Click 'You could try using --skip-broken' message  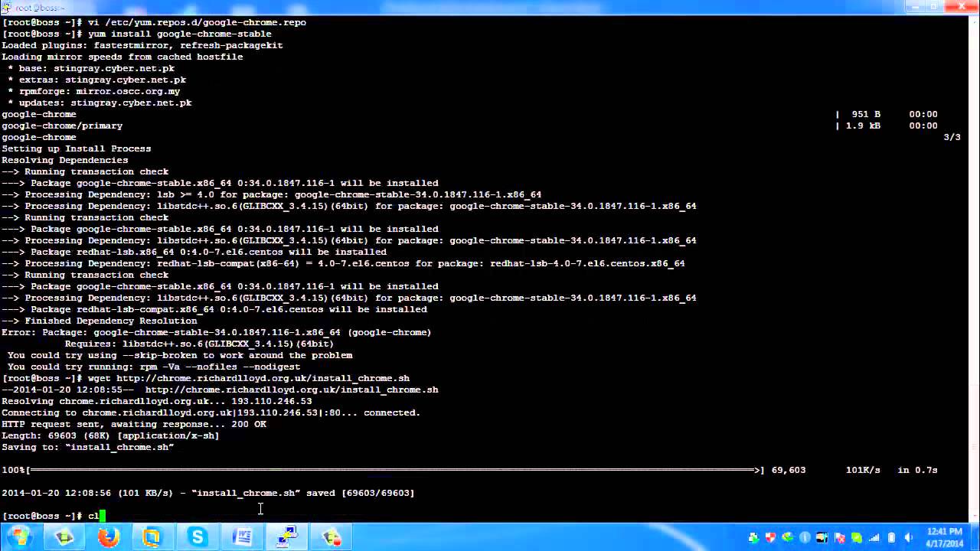tap(180, 355)
